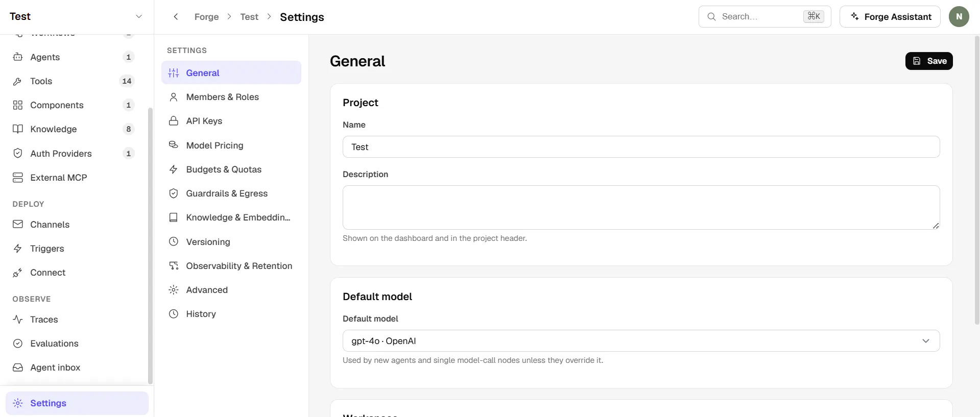Open Budgets & Quotas settings

click(231, 169)
